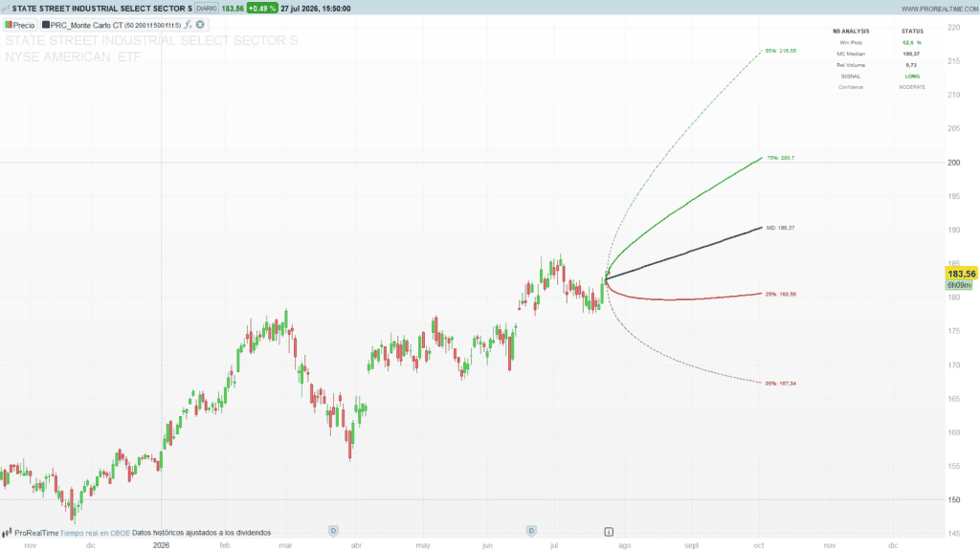Open the WWW.PROREALTIME.COM link
The width and height of the screenshot is (980, 551).
click(x=940, y=9)
